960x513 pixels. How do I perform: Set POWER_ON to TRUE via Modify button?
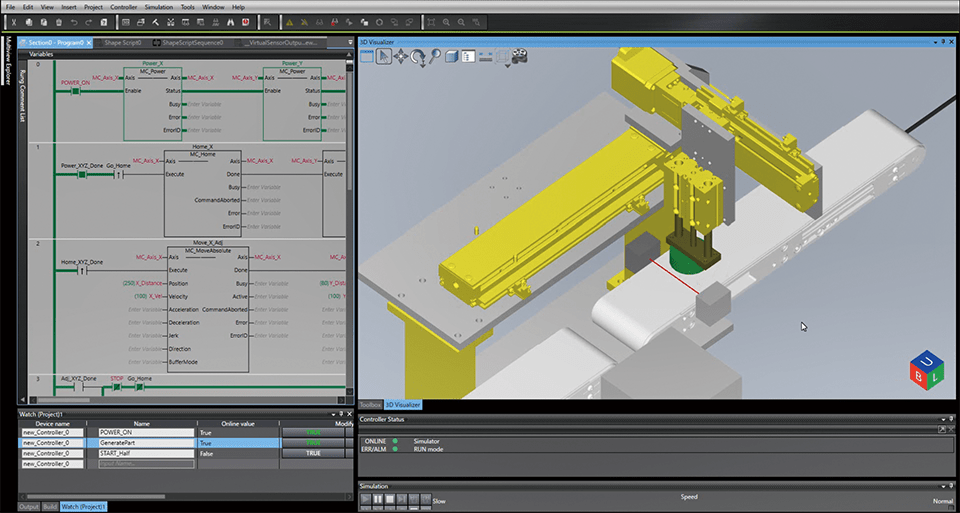[313, 432]
